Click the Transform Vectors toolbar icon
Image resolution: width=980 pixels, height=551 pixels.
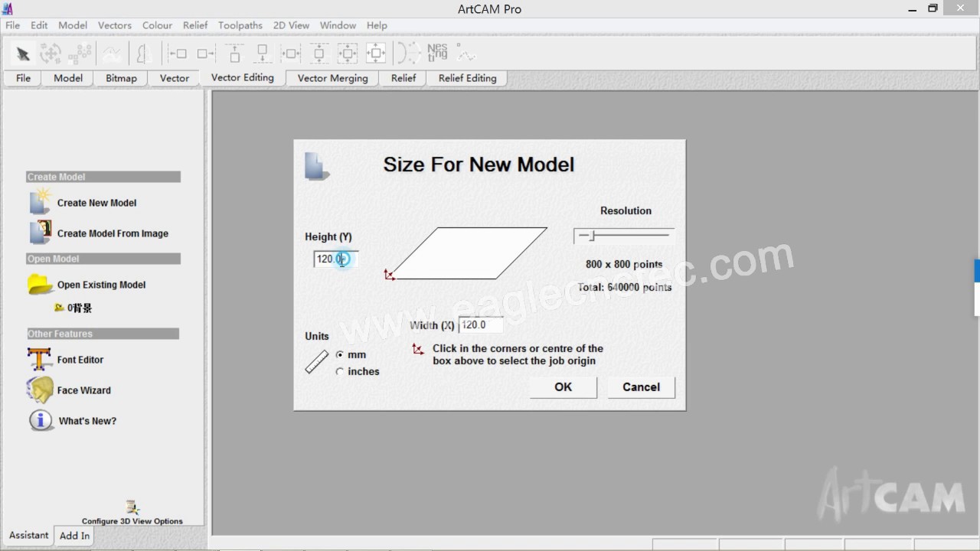click(x=51, y=54)
